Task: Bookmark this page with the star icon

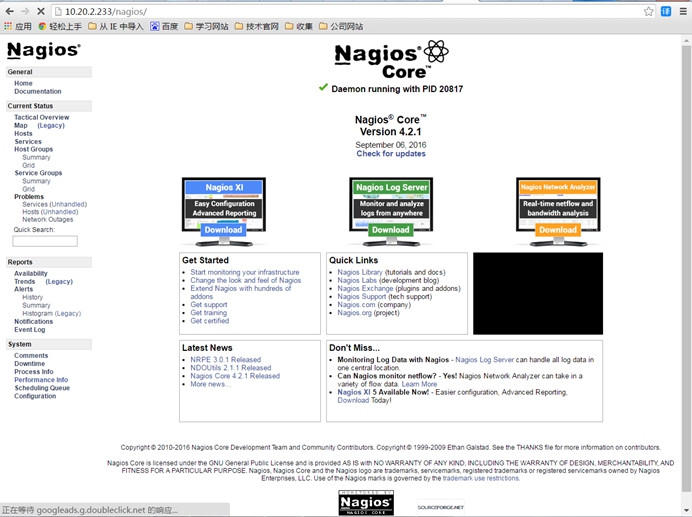Action: (x=648, y=11)
